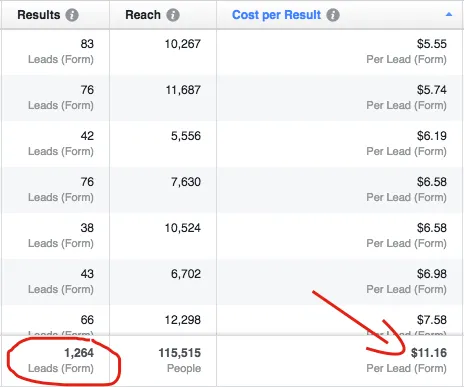
Task: Sort by Cost per Result header
Action: point(276,15)
